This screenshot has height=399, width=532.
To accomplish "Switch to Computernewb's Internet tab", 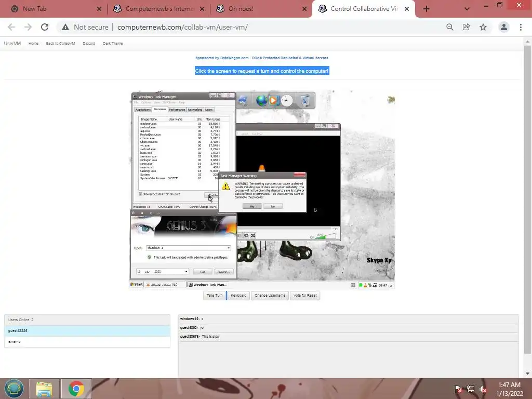I will pyautogui.click(x=158, y=9).
